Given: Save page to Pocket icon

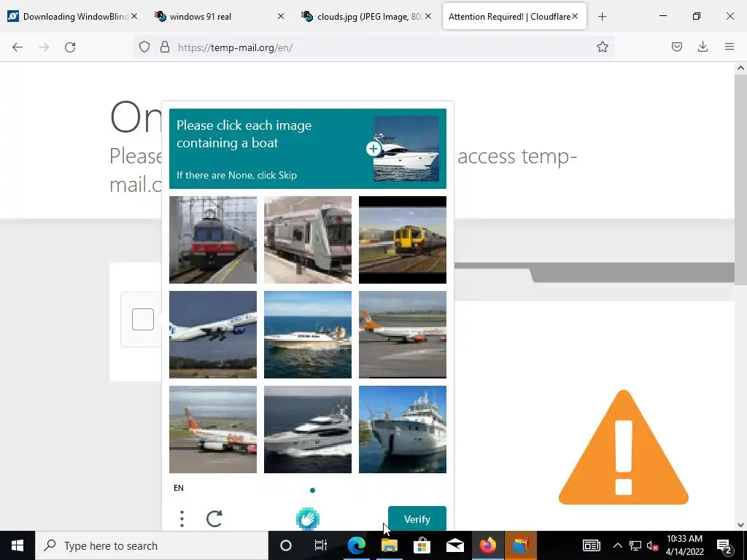Looking at the screenshot, I should point(676,47).
